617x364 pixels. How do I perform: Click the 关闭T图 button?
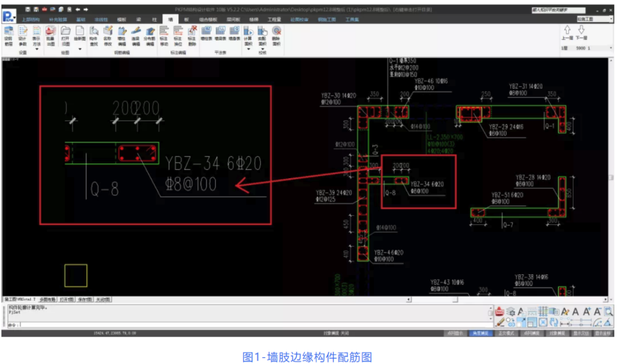(x=103, y=299)
